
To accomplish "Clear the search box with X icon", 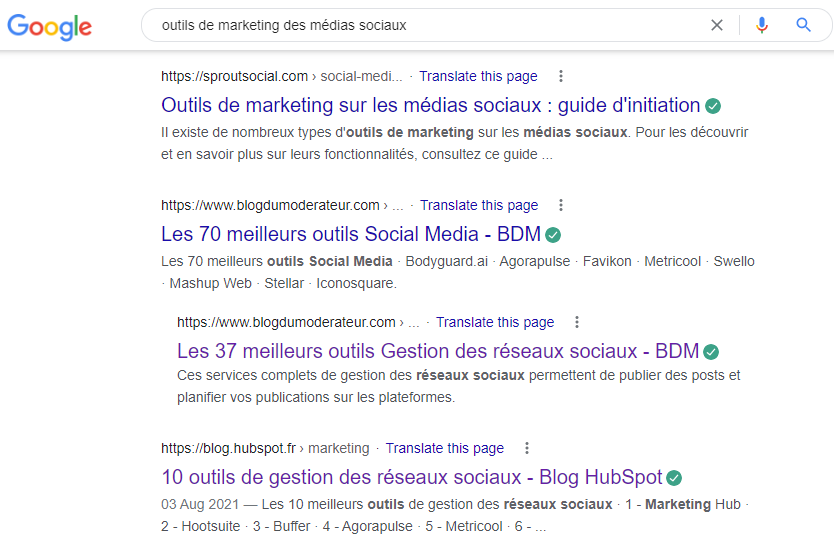I will (x=716, y=25).
